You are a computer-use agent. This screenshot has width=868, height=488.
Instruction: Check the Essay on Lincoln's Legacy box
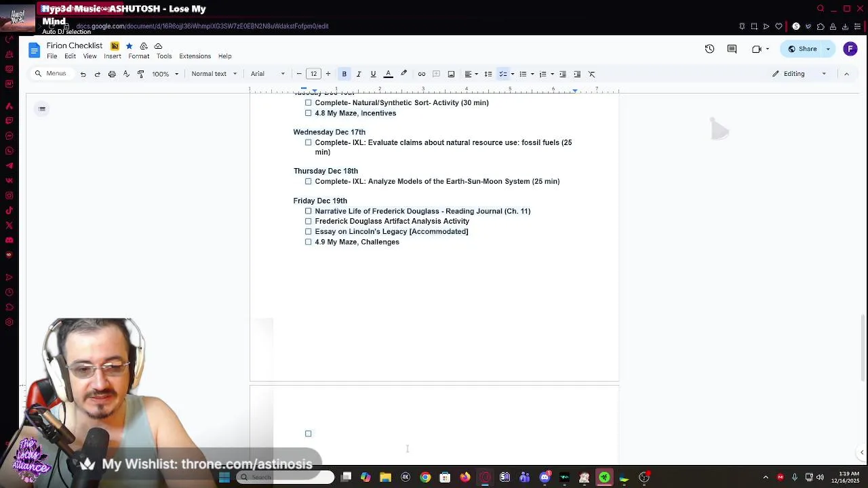click(308, 231)
